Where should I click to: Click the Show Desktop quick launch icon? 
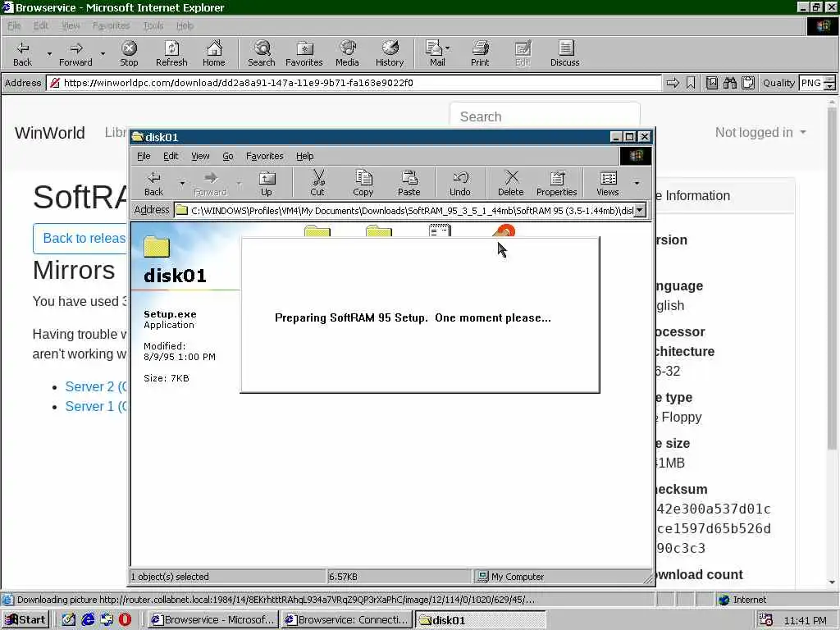(x=69, y=620)
